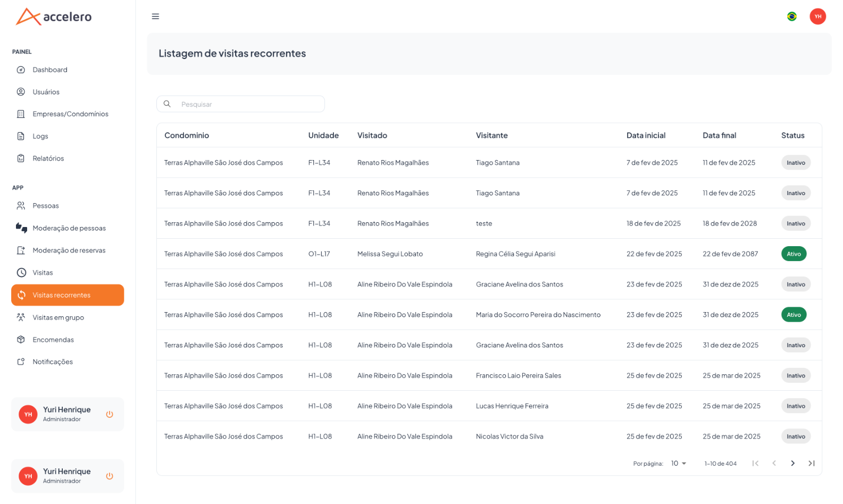
Task: Click the logout power icon in the upper Yuri Henrique card
Action: (x=110, y=414)
